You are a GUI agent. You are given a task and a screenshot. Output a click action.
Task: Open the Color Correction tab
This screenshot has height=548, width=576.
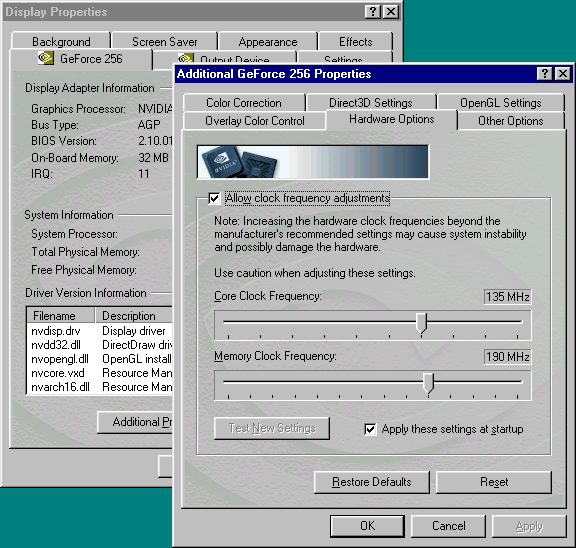click(244, 103)
